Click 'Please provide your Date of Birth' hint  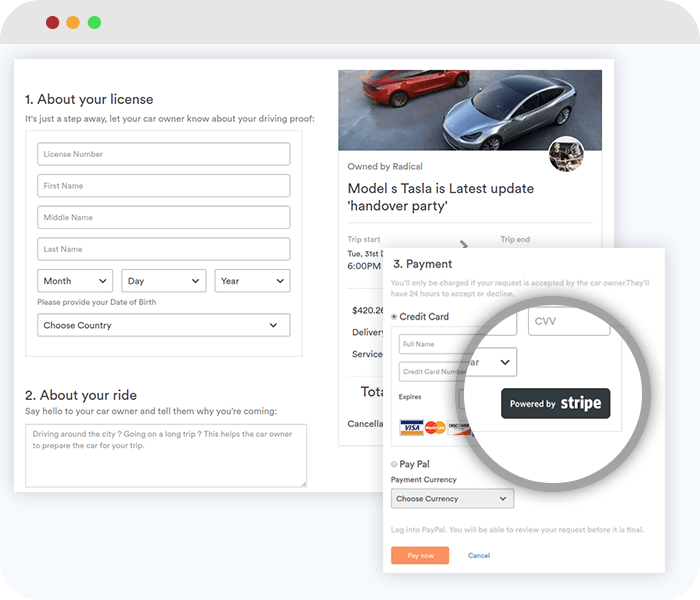[x=97, y=302]
